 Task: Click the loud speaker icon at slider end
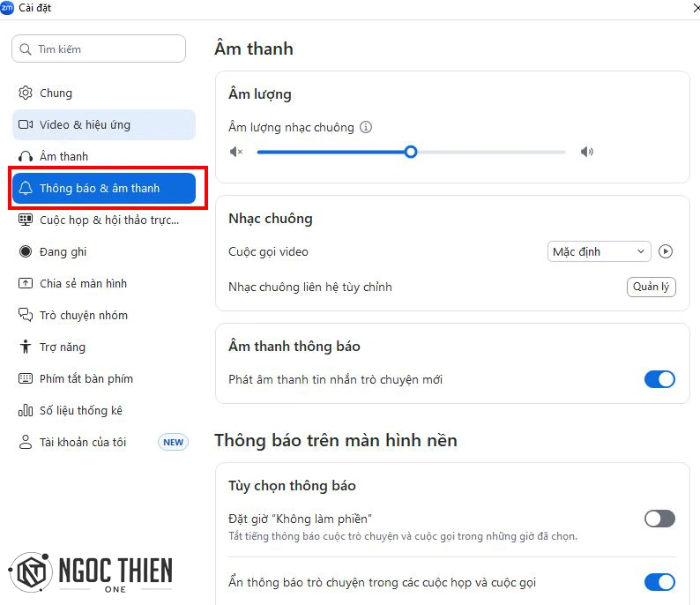[x=586, y=152]
